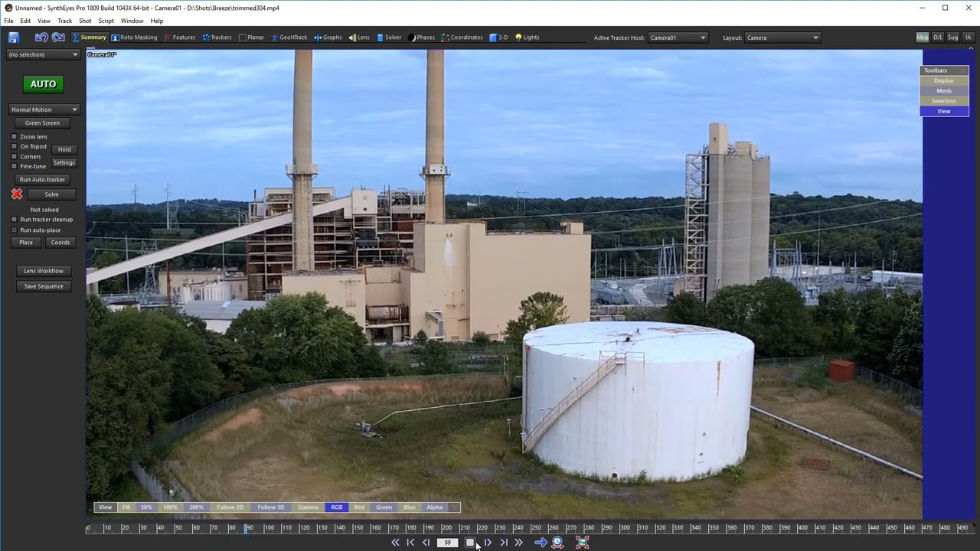Screen dimensions: 980x551
Task: Toggle the Run tracker cleanup checkbox
Action: pyautogui.click(x=14, y=220)
